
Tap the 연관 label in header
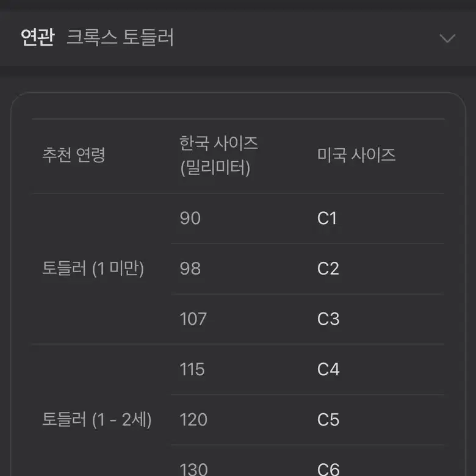point(38,37)
